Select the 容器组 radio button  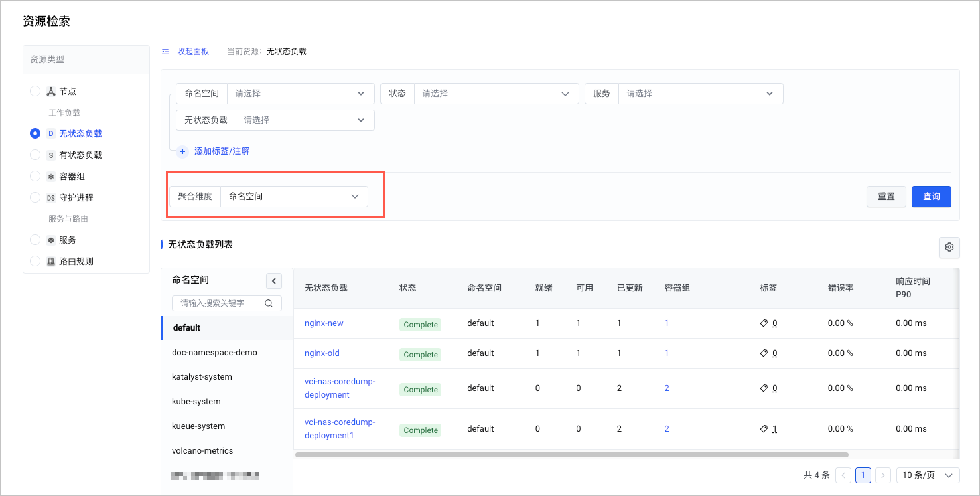(x=35, y=176)
